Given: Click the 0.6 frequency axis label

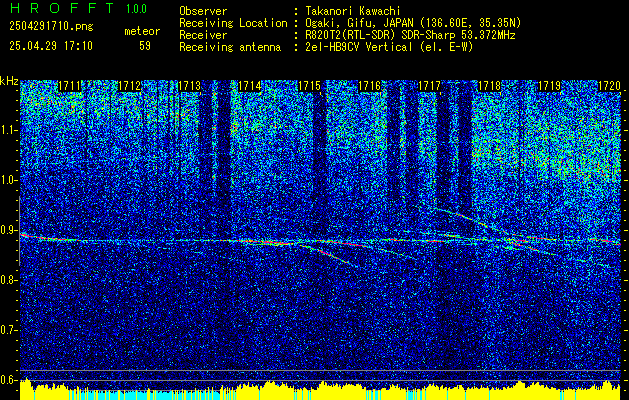Looking at the screenshot, I should (x=8, y=380).
